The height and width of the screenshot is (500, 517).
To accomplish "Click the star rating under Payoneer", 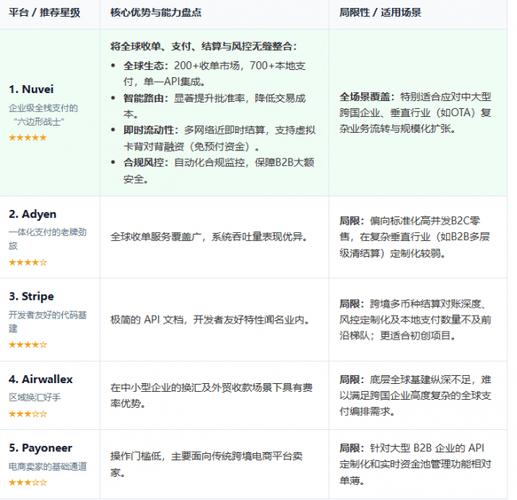I will coord(28,482).
